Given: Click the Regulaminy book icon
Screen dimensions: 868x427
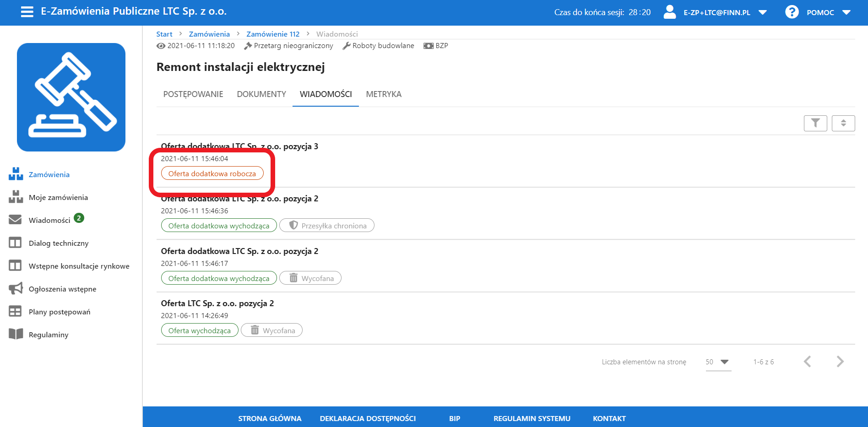Looking at the screenshot, I should [x=16, y=334].
